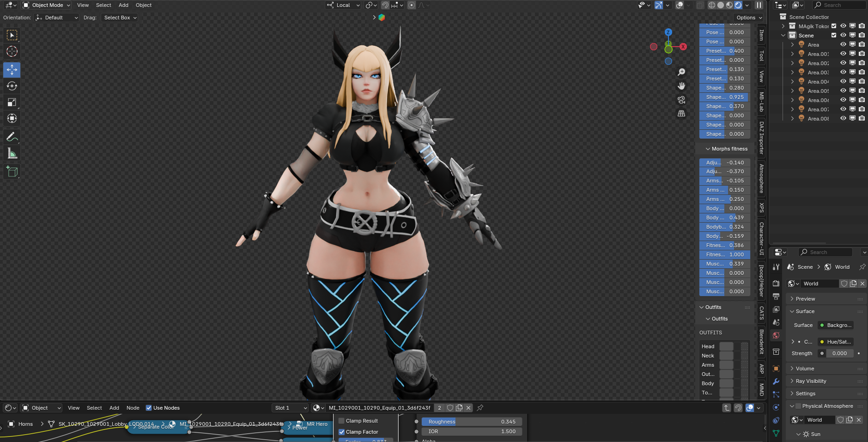This screenshot has width=868, height=442.
Task: Pin the material in the node editor header
Action: coord(480,408)
